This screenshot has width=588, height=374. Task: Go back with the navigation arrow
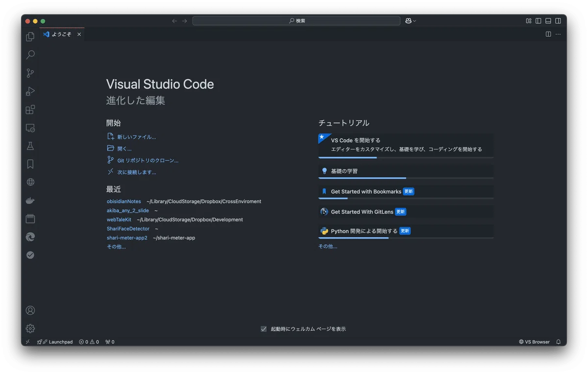tap(174, 21)
